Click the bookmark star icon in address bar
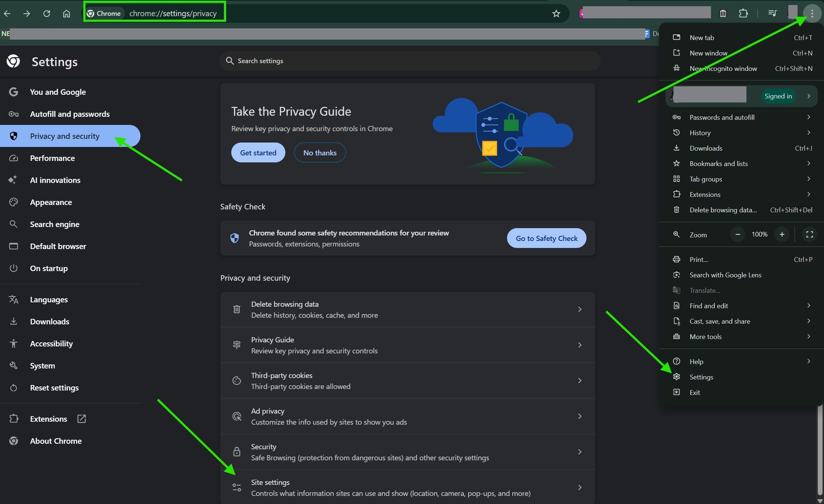The width and height of the screenshot is (824, 504). tap(556, 14)
